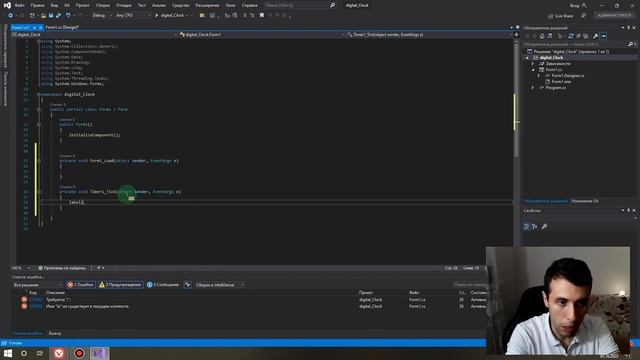640x360 pixels.
Task: Toggle the Preview Selected Items icon in Solution Explorer
Action: click(x=603, y=36)
